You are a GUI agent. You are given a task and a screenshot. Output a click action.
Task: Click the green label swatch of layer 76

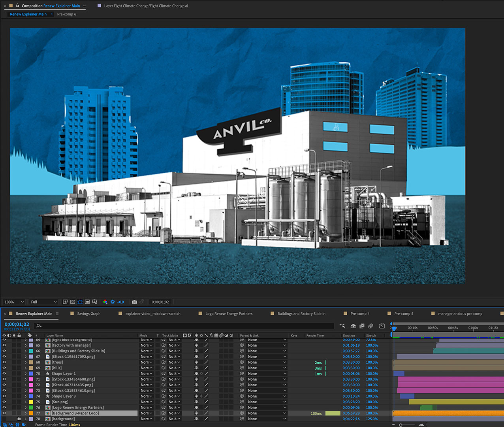(31, 408)
